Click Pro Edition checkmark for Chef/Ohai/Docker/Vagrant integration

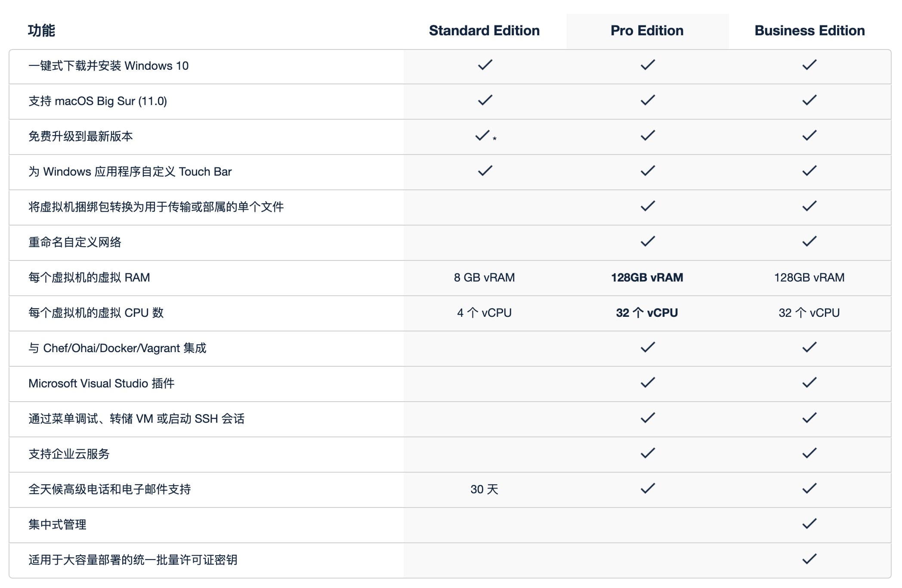(x=647, y=348)
